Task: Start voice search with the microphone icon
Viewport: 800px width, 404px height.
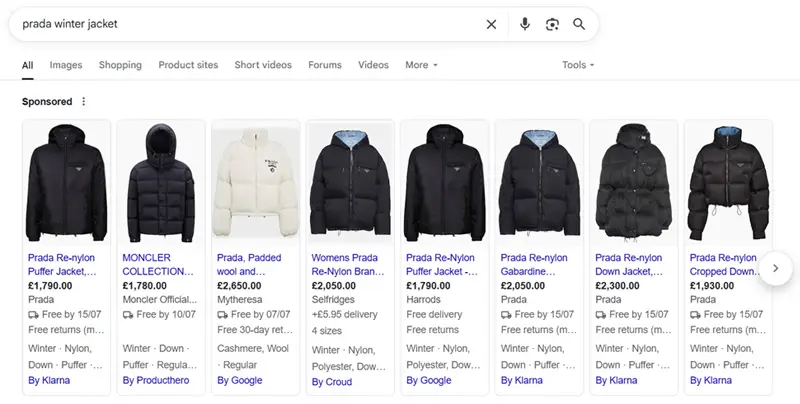Action: (x=524, y=24)
